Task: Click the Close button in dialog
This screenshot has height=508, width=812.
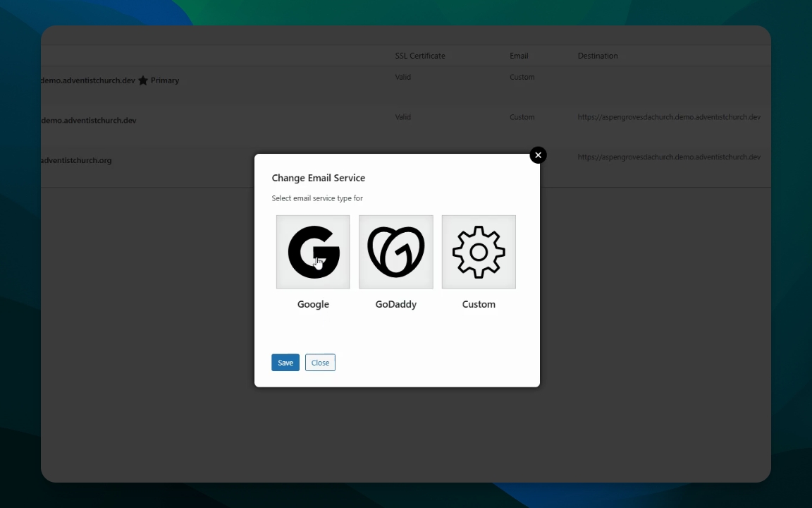Action: point(320,363)
